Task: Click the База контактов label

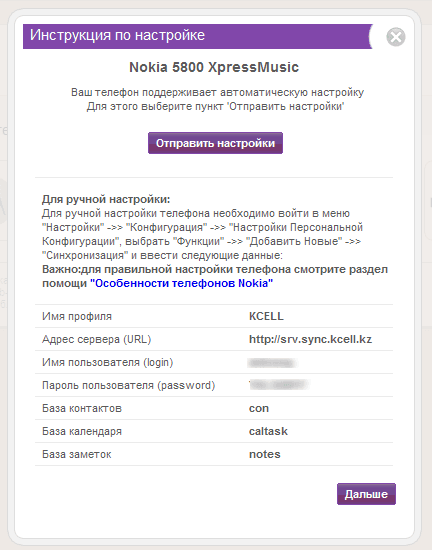Action: tap(82, 408)
